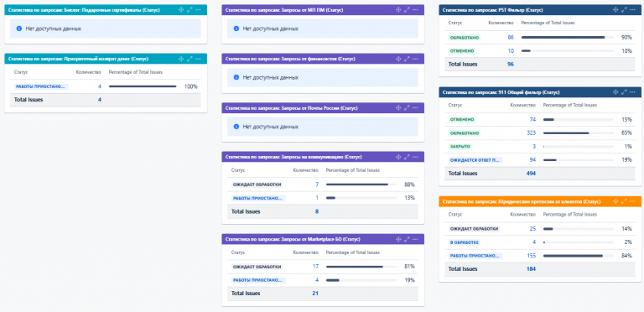Screen dimensions: 644x312
Task: Open more menu of Запросы на коммуникацию gadget
Action: (416, 157)
